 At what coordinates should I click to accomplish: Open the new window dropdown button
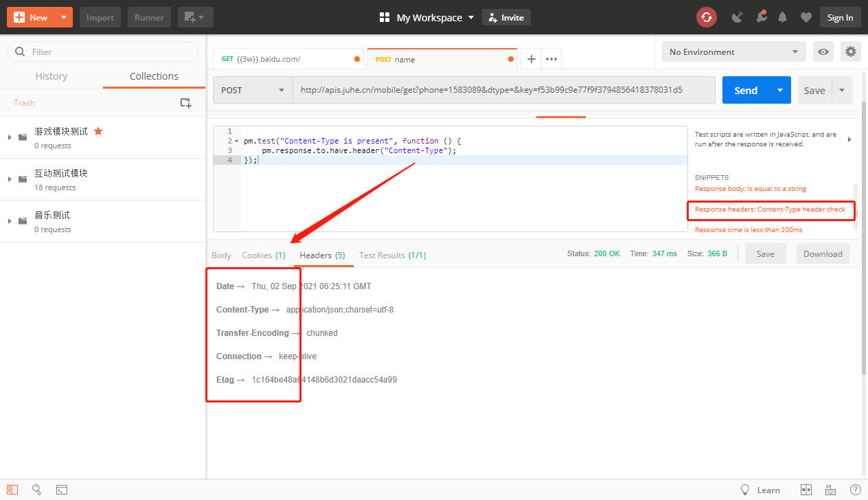pyautogui.click(x=196, y=17)
